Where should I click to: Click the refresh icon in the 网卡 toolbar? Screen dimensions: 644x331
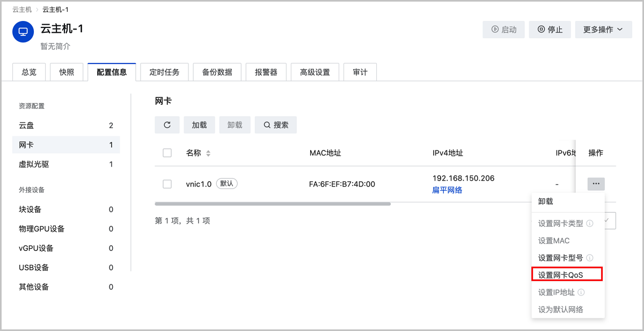tap(167, 125)
